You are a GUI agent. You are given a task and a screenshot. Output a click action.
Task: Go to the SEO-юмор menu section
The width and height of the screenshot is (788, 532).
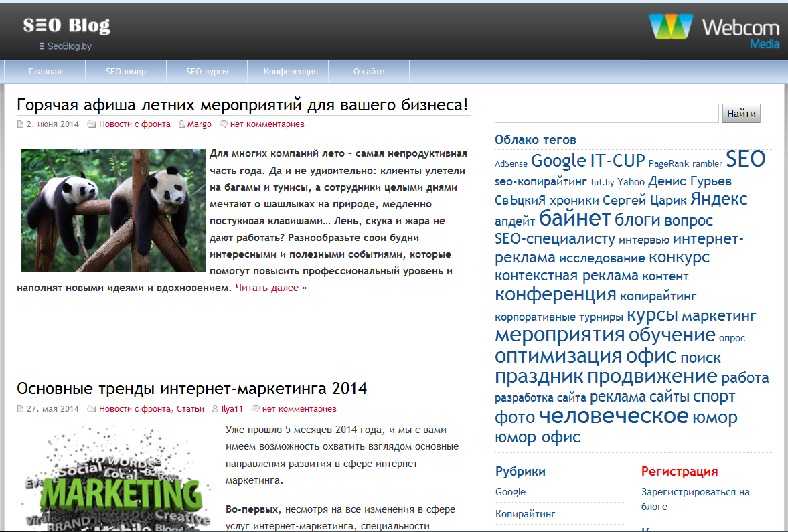[x=126, y=72]
